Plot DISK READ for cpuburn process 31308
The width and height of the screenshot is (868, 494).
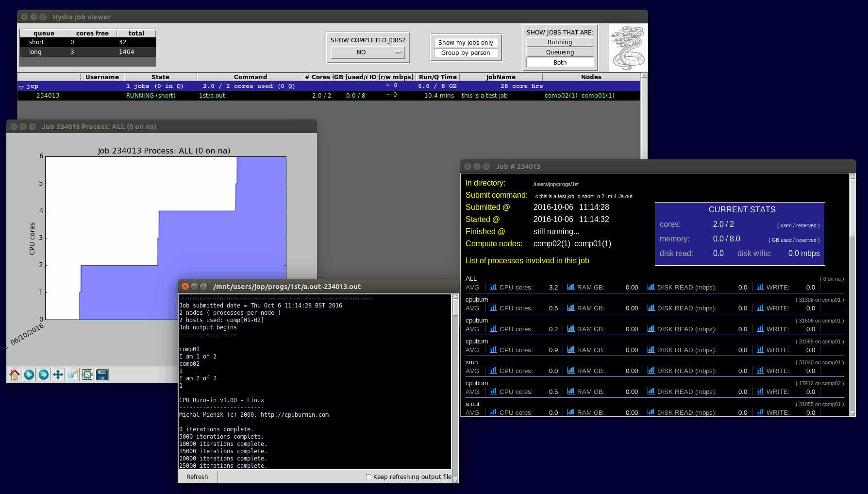651,308
